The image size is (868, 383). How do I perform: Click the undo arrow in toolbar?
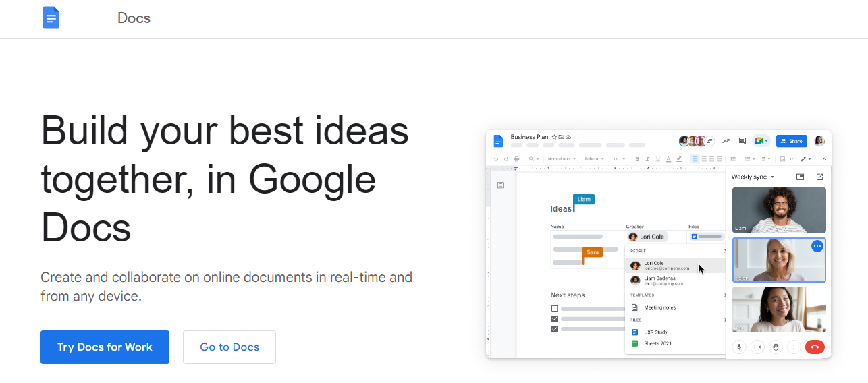pos(496,159)
